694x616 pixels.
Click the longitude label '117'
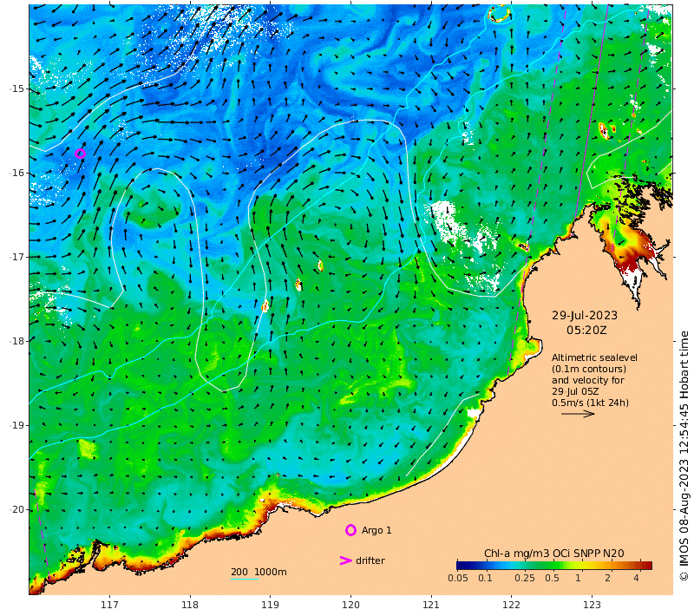[109, 605]
